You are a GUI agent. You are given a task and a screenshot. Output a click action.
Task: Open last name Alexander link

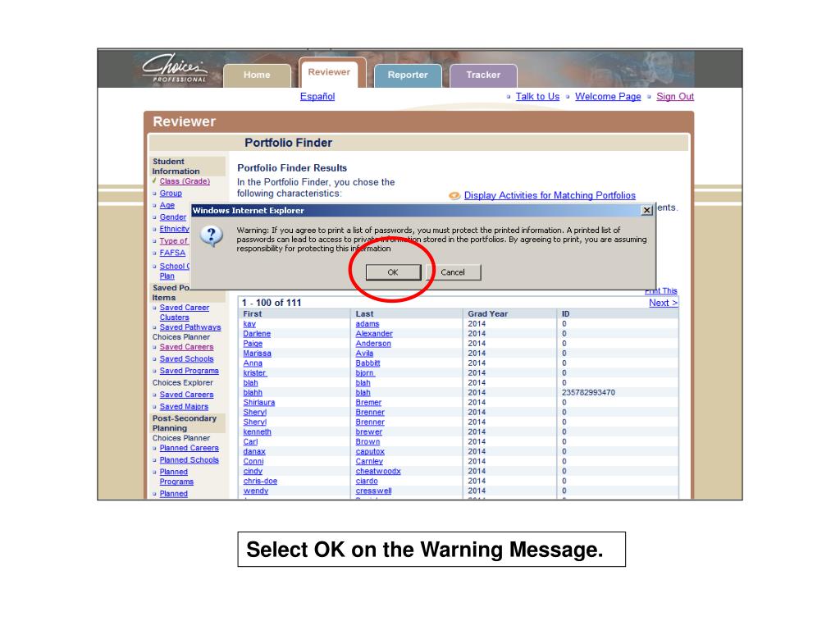click(374, 334)
